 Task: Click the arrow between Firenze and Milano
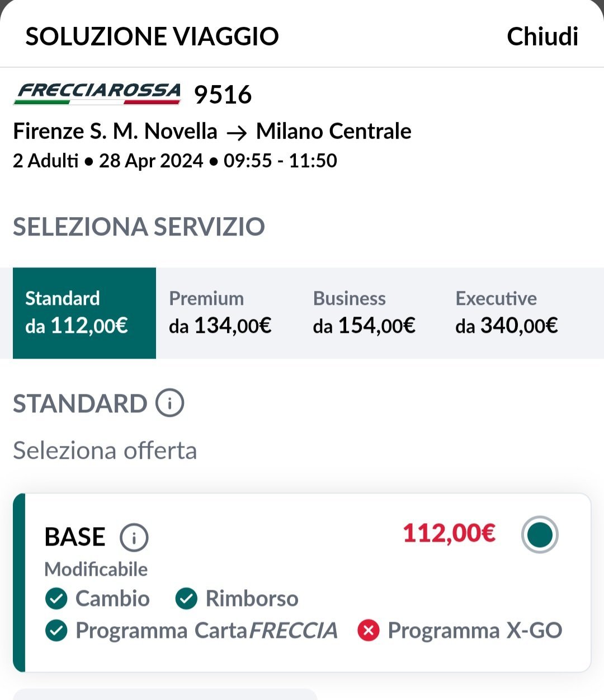pyautogui.click(x=237, y=133)
